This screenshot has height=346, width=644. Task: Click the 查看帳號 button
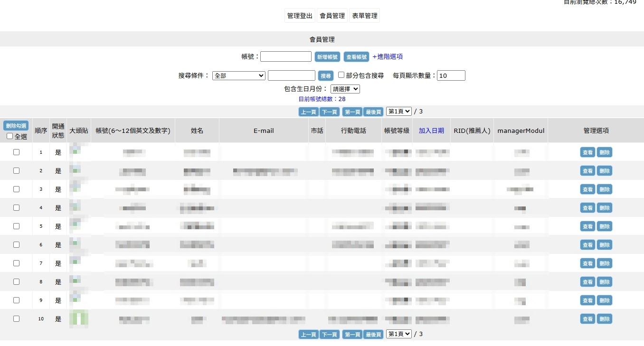(x=356, y=57)
